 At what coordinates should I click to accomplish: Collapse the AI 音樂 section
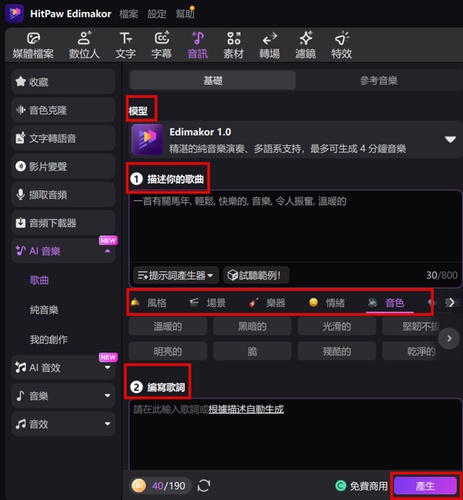[107, 251]
